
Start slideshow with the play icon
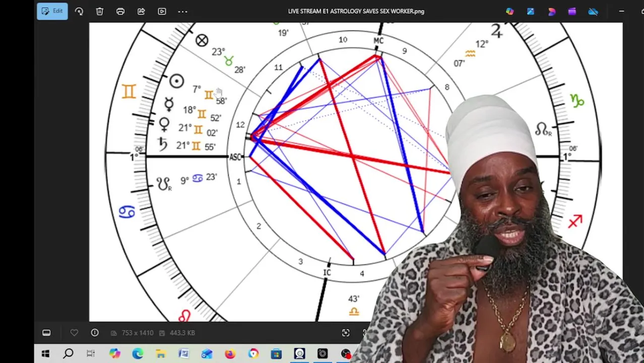coord(162,11)
